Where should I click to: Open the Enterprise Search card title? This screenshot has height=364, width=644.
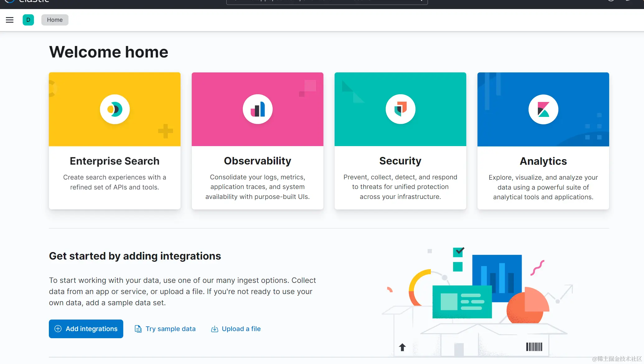click(115, 161)
